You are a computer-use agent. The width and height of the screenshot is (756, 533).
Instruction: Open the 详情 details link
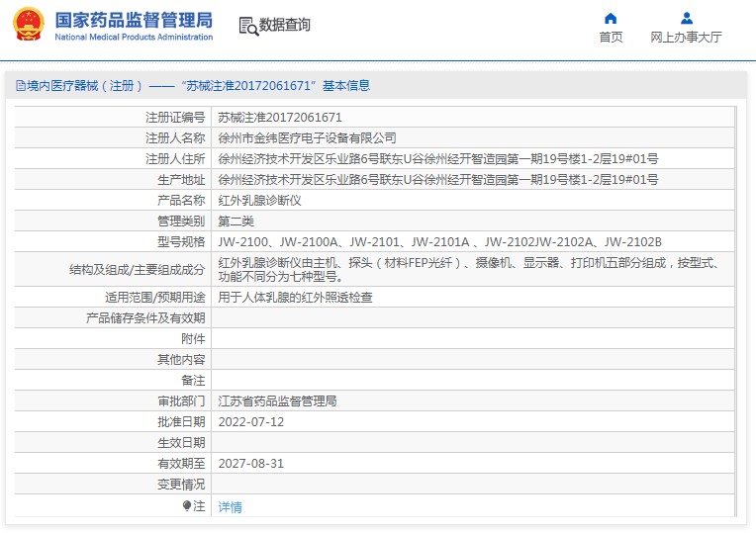pyautogui.click(x=230, y=506)
